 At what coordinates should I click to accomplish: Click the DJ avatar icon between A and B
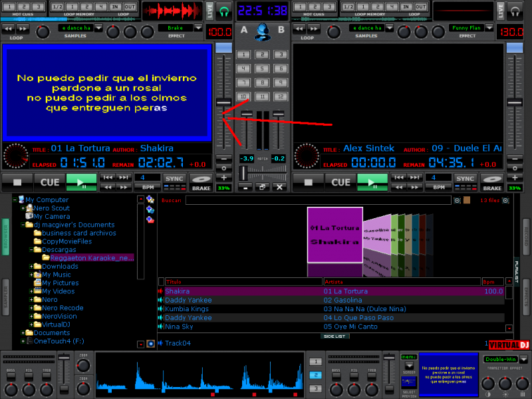[x=263, y=32]
